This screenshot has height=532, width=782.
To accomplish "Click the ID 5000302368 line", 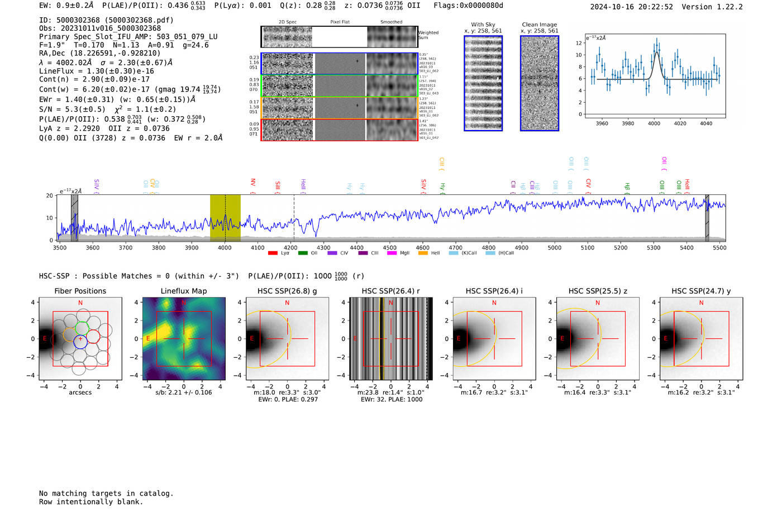I will (106, 20).
